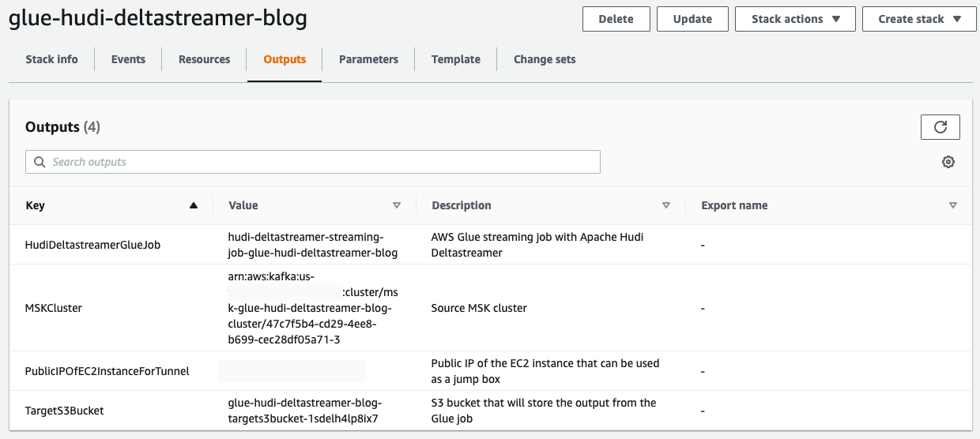This screenshot has height=439, width=980.
Task: Select the Parameters tab
Action: (368, 59)
